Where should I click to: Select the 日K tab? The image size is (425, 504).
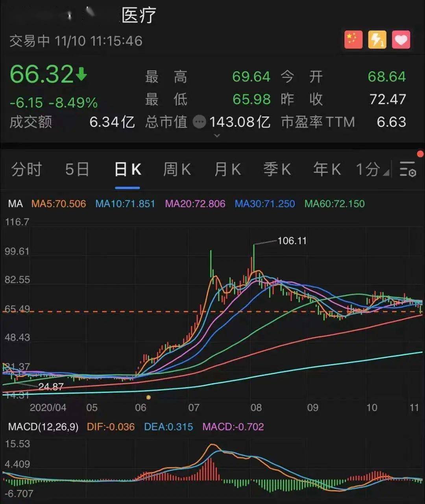click(x=128, y=169)
